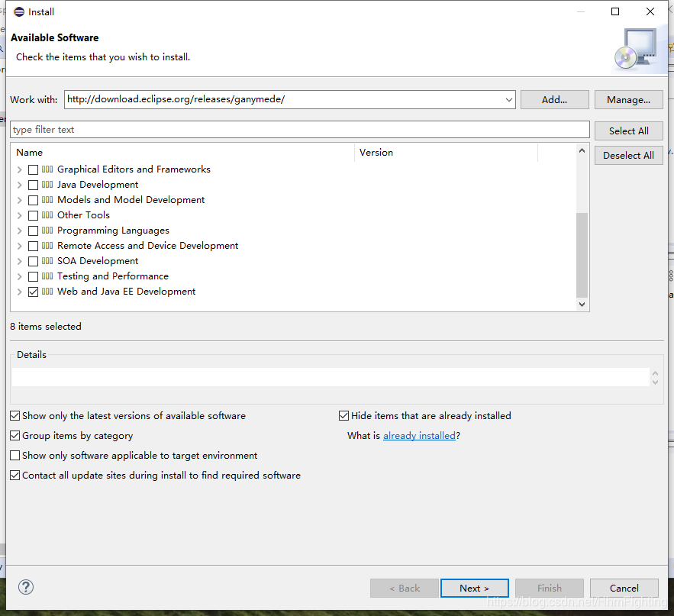Viewport: 674px width, 616px height.
Task: Toggle Show only the latest versions option
Action: tap(15, 416)
